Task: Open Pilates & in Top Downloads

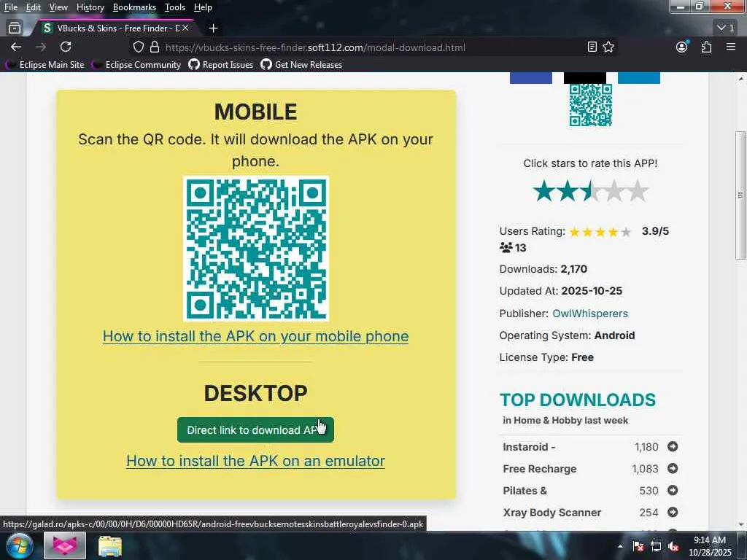Action: [525, 491]
